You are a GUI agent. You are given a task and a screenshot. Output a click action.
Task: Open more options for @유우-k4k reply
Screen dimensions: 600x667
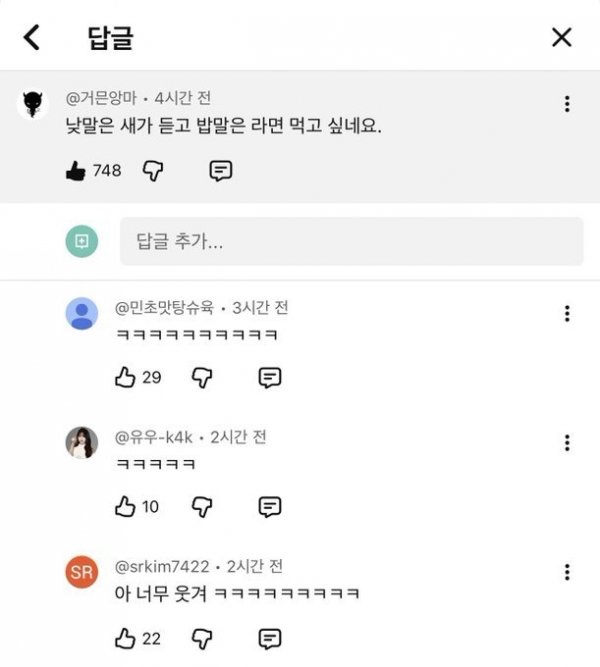click(567, 443)
